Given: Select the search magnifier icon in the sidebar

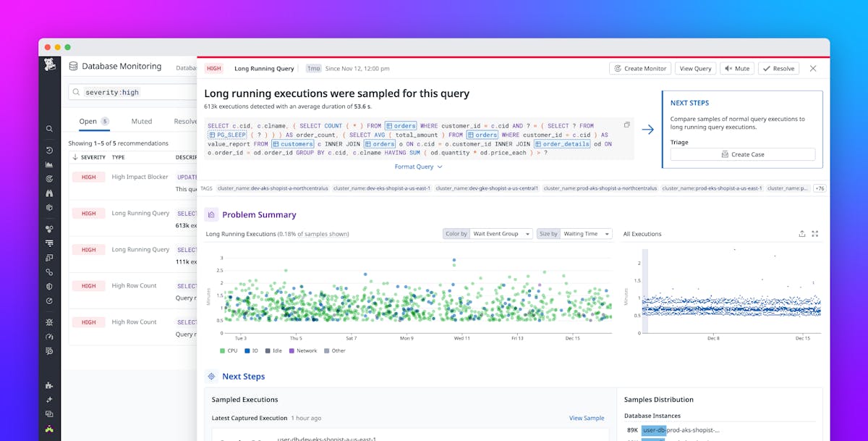Looking at the screenshot, I should [48, 128].
